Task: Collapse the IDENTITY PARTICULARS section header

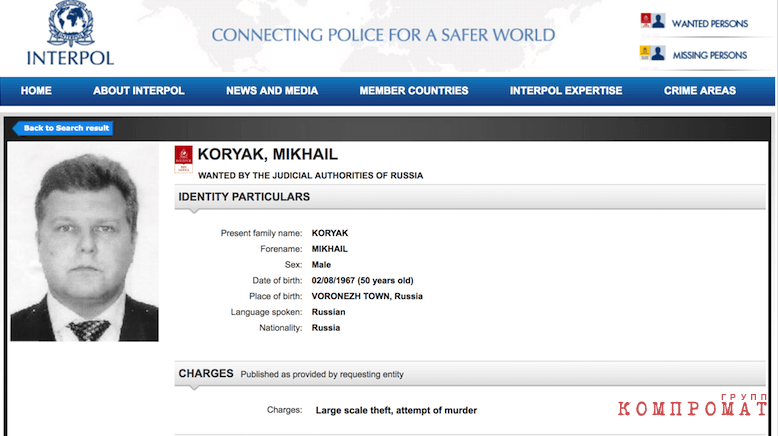Action: pos(469,197)
